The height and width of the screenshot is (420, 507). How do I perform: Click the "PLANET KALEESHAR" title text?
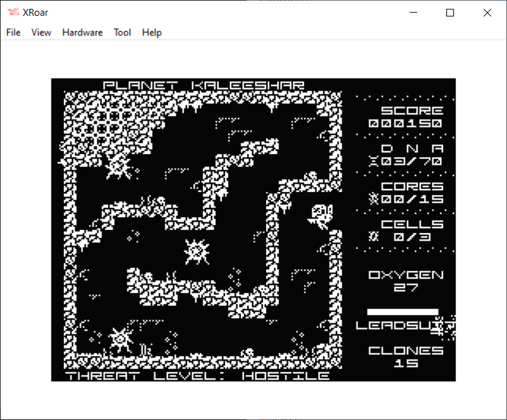203,86
